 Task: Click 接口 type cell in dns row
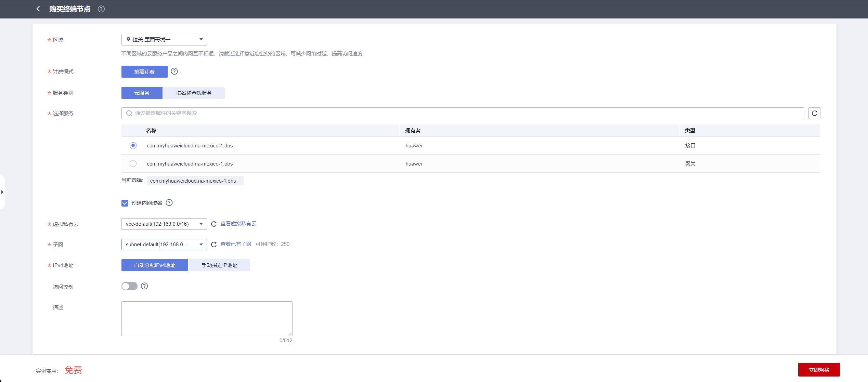pos(690,146)
